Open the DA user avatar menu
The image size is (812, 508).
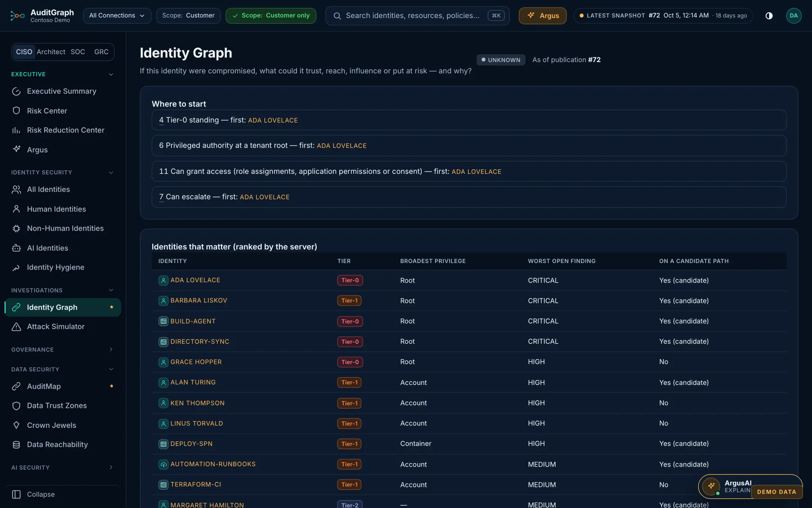pos(793,15)
